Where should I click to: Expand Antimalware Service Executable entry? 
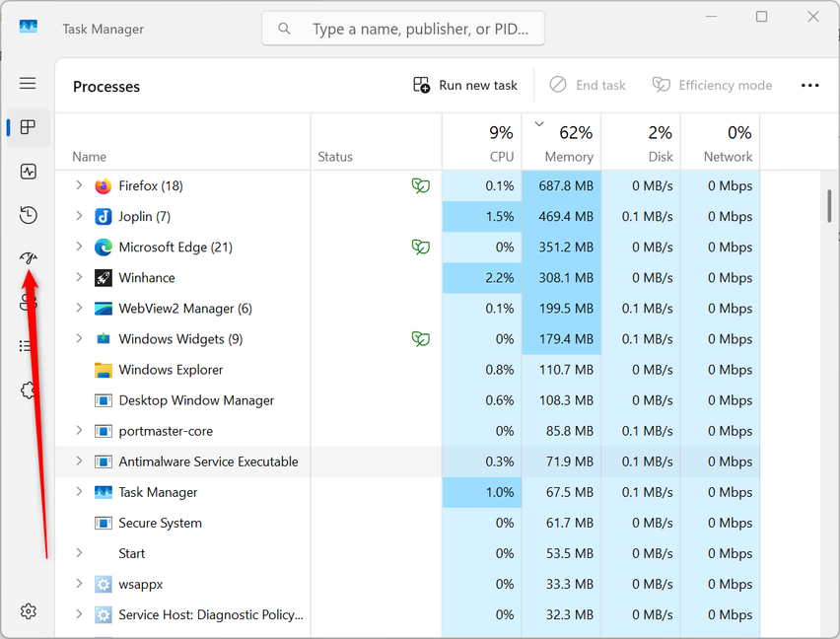79,461
